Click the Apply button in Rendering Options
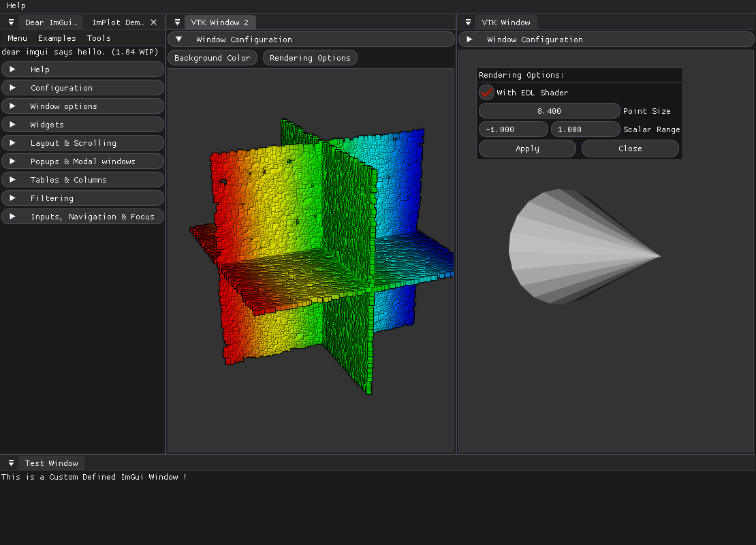756x545 pixels. tap(527, 149)
